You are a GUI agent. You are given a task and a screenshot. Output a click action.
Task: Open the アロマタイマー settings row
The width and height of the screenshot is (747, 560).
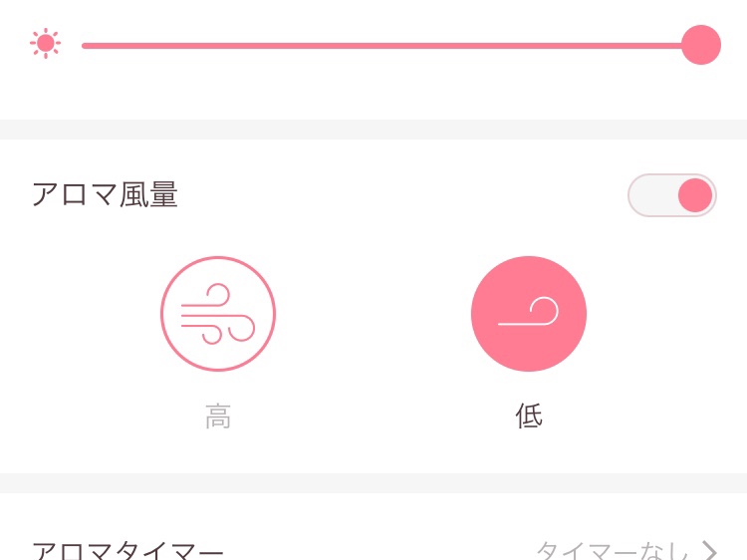tap(373, 550)
